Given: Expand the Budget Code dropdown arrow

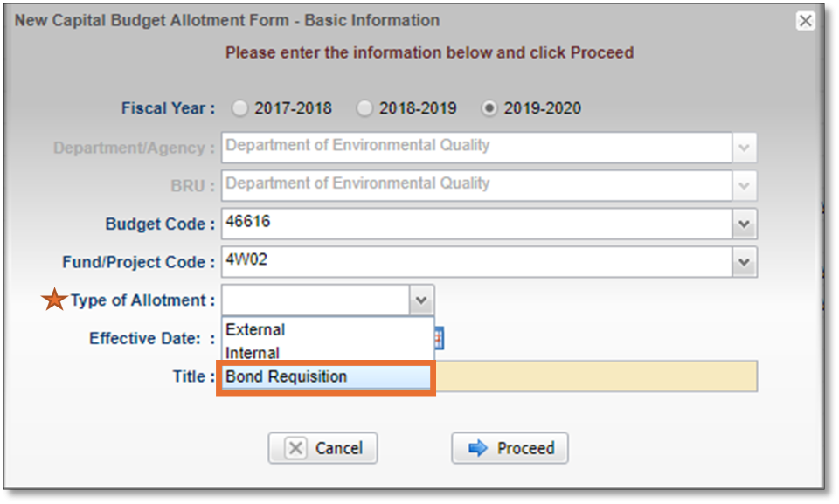Looking at the screenshot, I should click(x=744, y=224).
